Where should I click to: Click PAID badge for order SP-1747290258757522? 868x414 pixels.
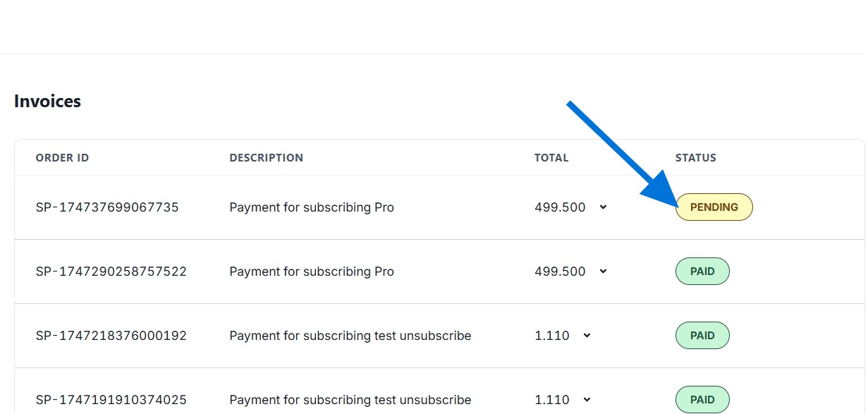coord(702,272)
